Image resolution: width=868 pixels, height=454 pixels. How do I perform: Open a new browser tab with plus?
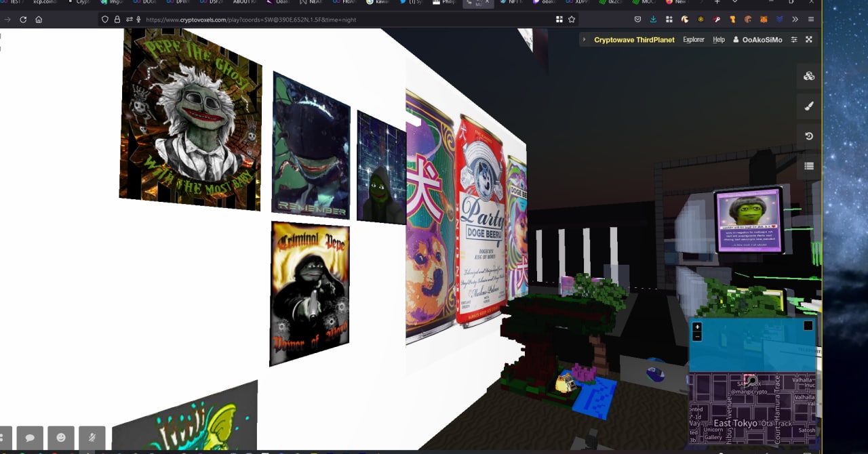click(x=717, y=2)
